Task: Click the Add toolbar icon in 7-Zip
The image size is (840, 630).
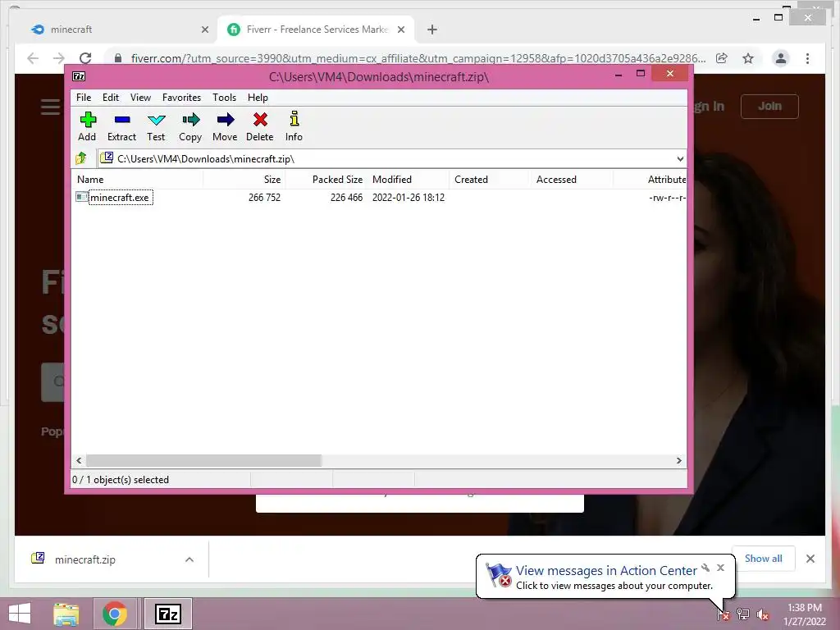Action: [x=87, y=126]
